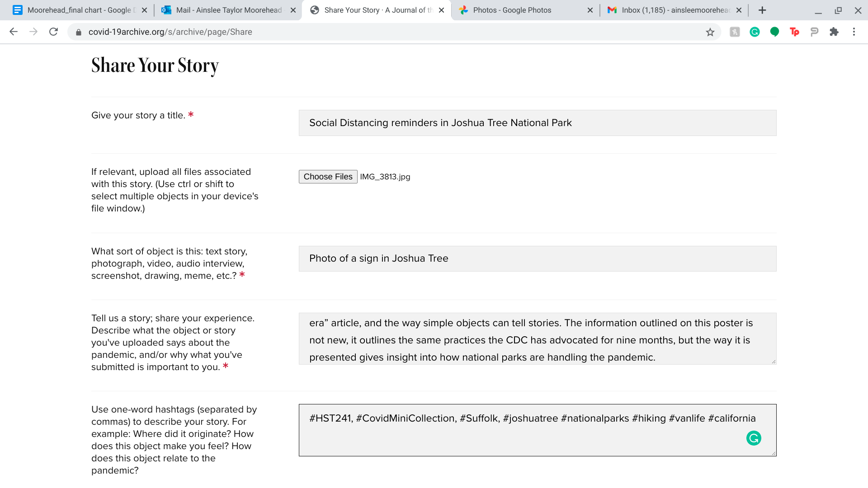
Task: Click the object type input field
Action: (537, 258)
